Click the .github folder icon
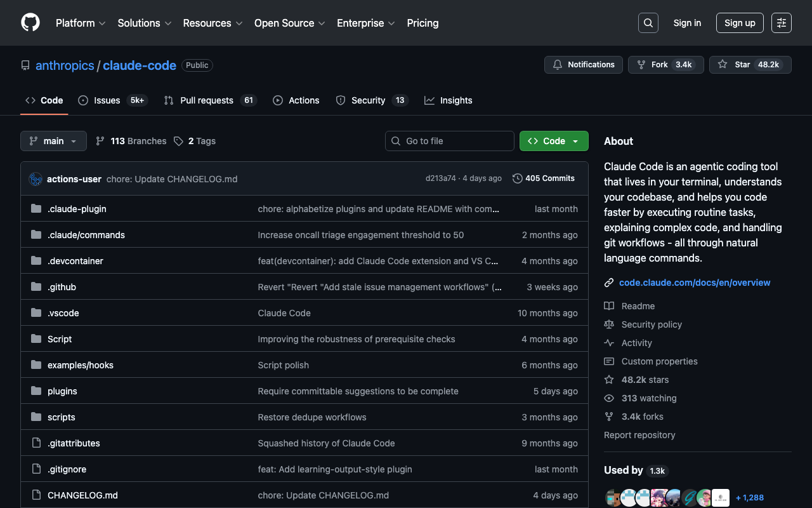 [36, 287]
